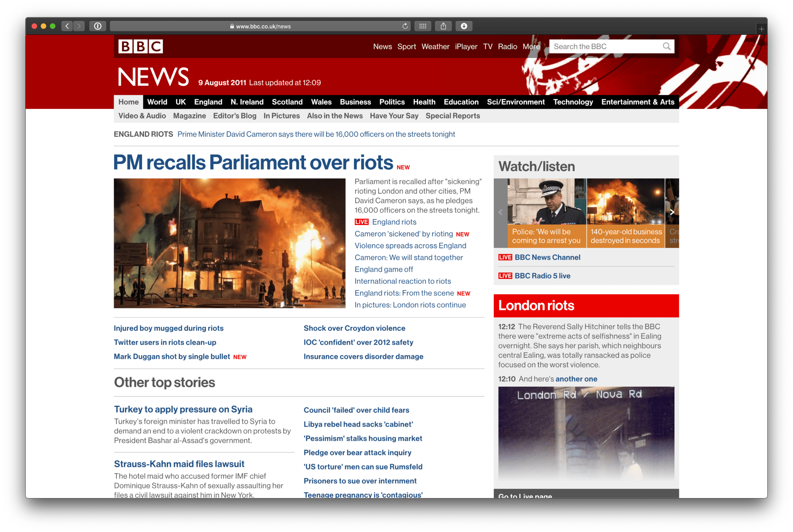This screenshot has height=532, width=793.
Task: Click Weather in the top bar
Action: pyautogui.click(x=435, y=47)
